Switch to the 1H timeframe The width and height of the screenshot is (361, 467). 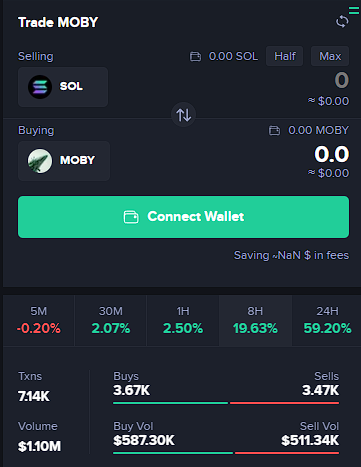pyautogui.click(x=183, y=321)
